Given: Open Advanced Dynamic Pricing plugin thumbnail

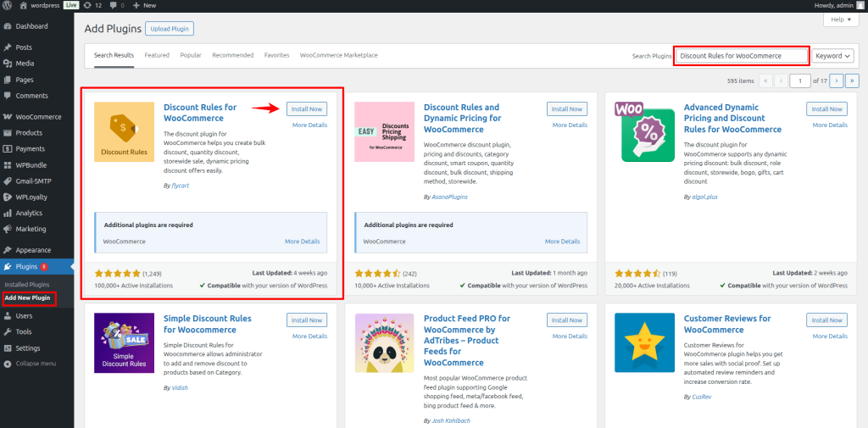Looking at the screenshot, I should click(x=644, y=131).
